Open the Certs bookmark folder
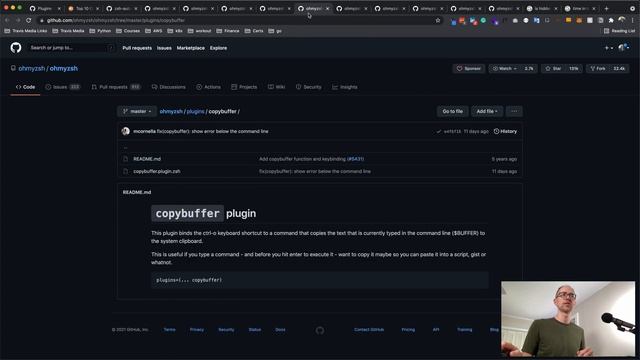640x360 pixels. point(254,31)
